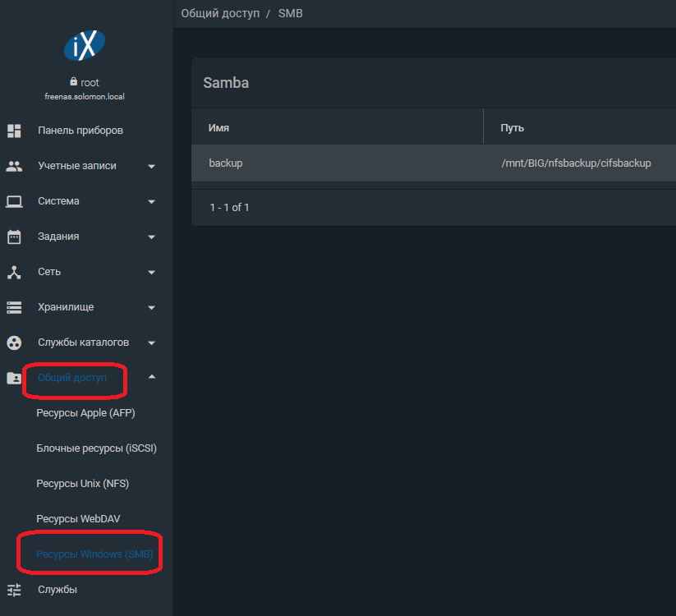Click root username label
The height and width of the screenshot is (616, 676).
click(x=90, y=83)
